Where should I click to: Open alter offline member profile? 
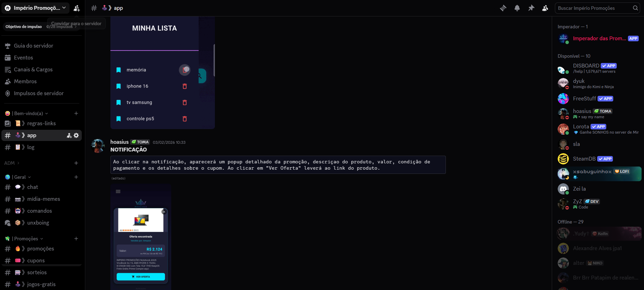pos(598,263)
